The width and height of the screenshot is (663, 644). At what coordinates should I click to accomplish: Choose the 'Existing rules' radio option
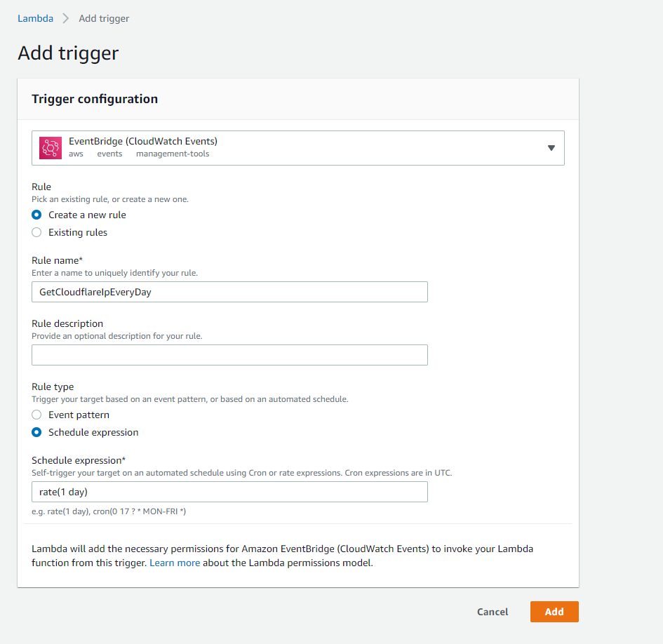[37, 232]
